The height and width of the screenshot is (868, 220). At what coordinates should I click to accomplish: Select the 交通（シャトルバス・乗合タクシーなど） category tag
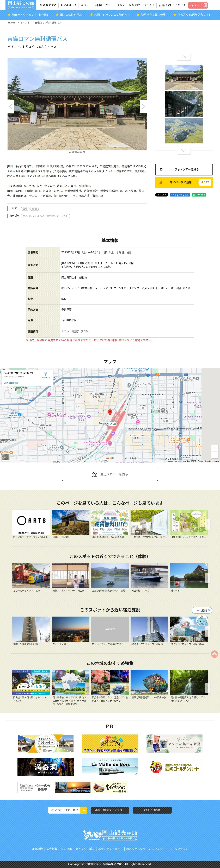coord(46,216)
